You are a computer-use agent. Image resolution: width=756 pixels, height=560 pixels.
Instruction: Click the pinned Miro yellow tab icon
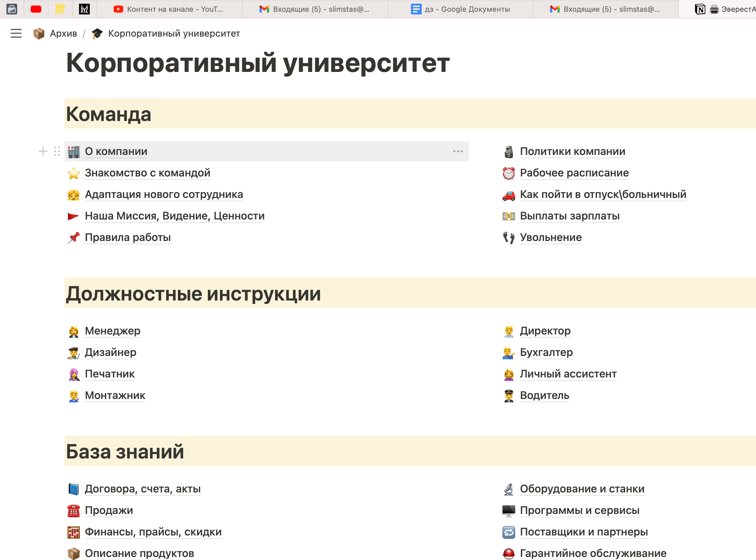[x=60, y=9]
